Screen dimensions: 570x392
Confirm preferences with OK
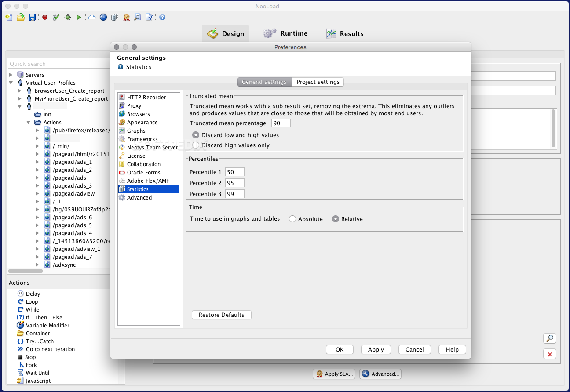tap(340, 349)
